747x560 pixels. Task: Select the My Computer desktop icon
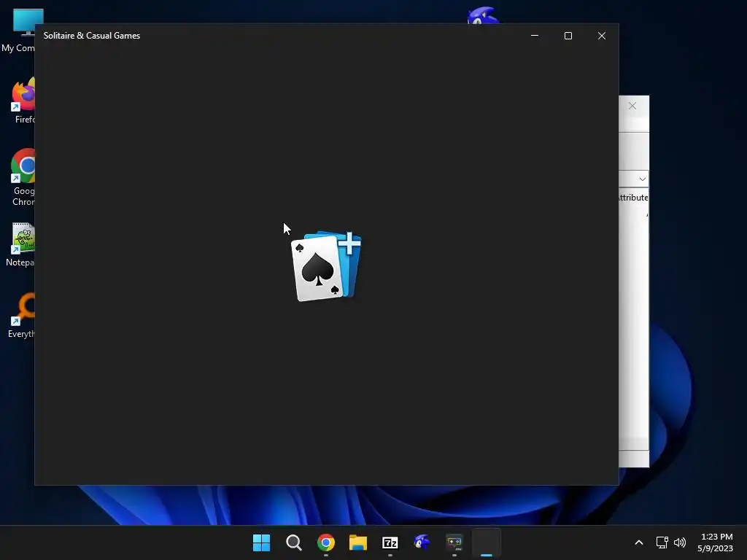[18, 30]
